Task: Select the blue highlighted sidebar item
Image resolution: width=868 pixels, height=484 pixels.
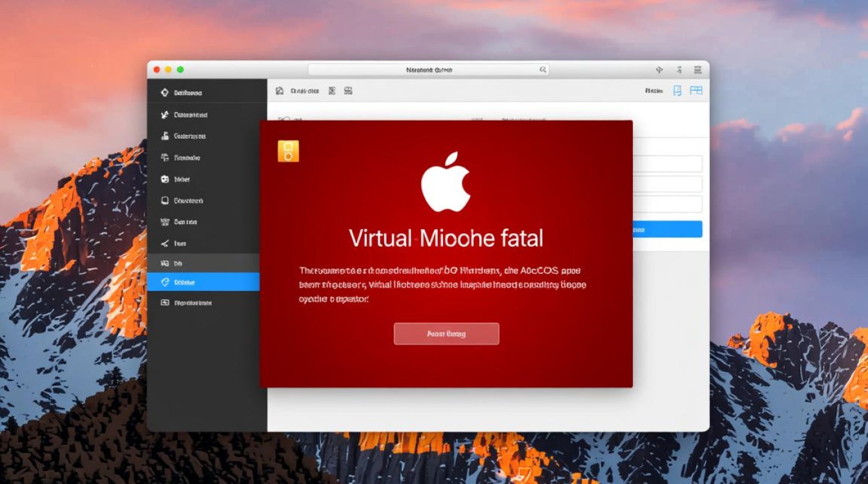Action: point(203,282)
